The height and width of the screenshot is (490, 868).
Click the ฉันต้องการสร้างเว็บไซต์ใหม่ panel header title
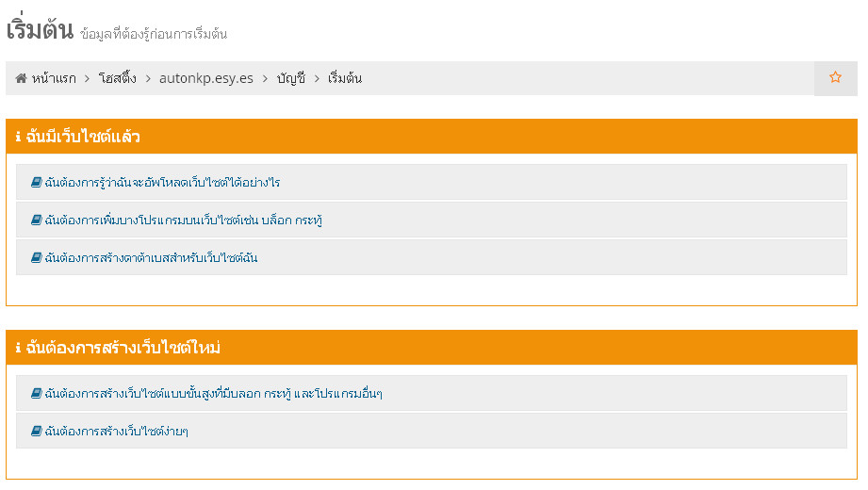point(123,349)
